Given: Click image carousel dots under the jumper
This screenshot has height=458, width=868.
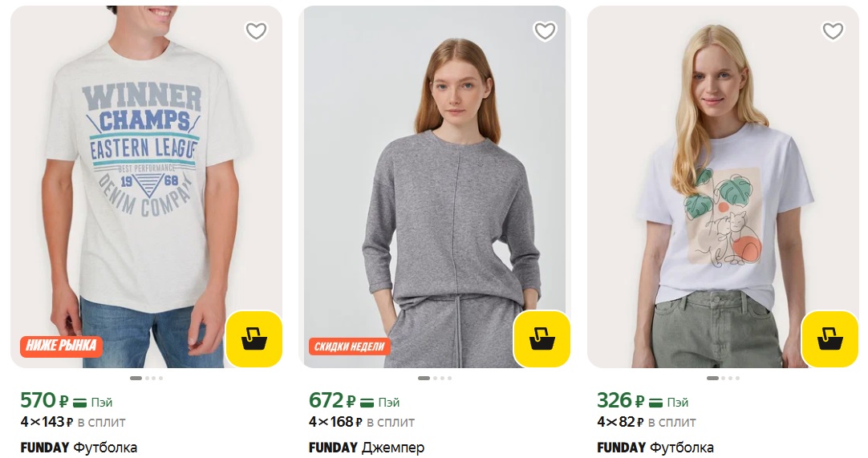Looking at the screenshot, I should [x=434, y=378].
